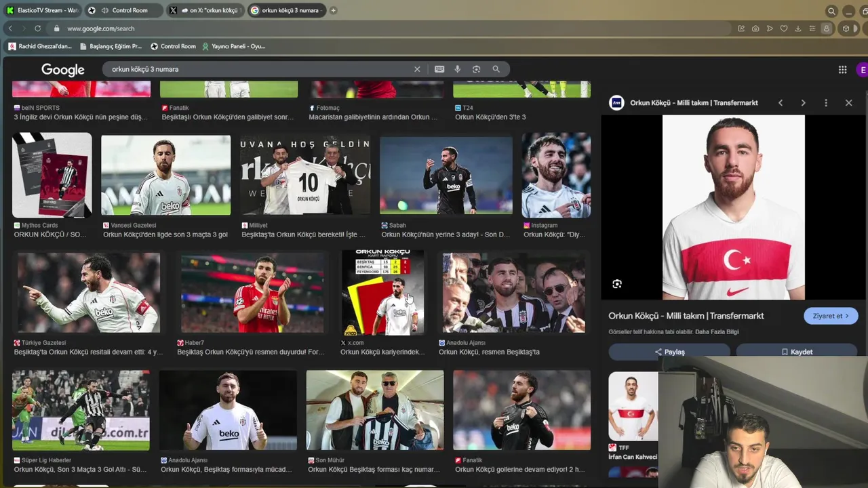Reload the current page

pos(38,28)
